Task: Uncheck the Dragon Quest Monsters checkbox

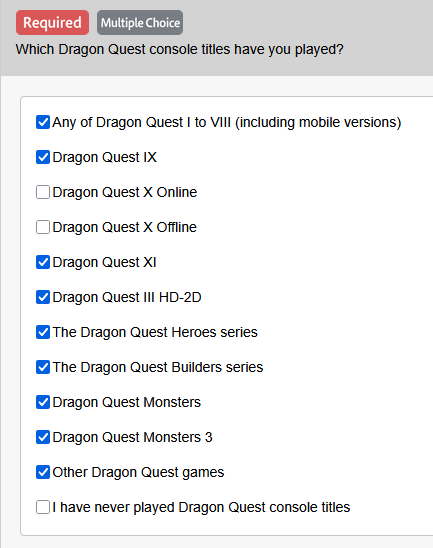Action: pos(43,402)
